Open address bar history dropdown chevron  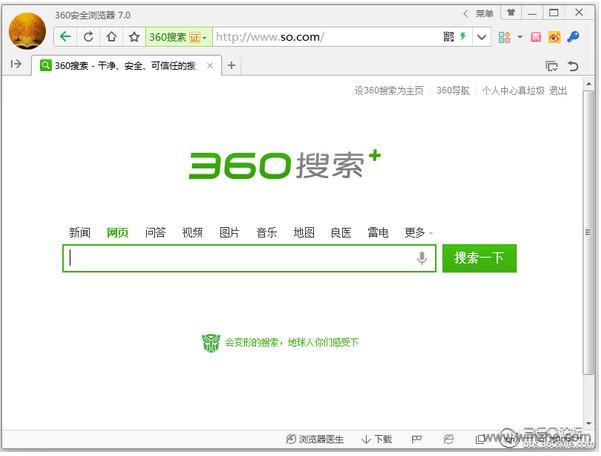(x=482, y=37)
